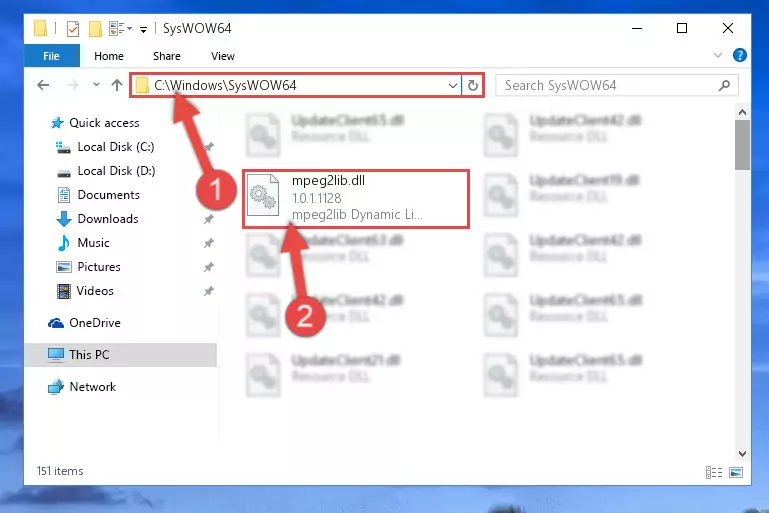Open the Customize Quick Access Toolbar dropdown

point(143,30)
